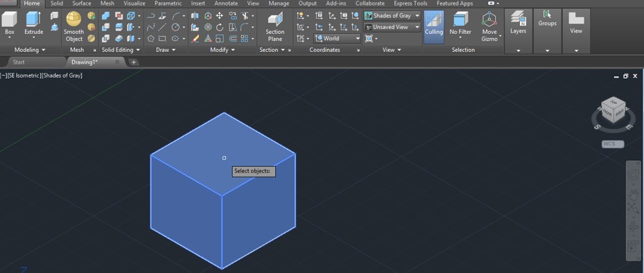Image resolution: width=644 pixels, height=273 pixels.
Task: Click the new drawing plus tab button
Action: [x=134, y=62]
